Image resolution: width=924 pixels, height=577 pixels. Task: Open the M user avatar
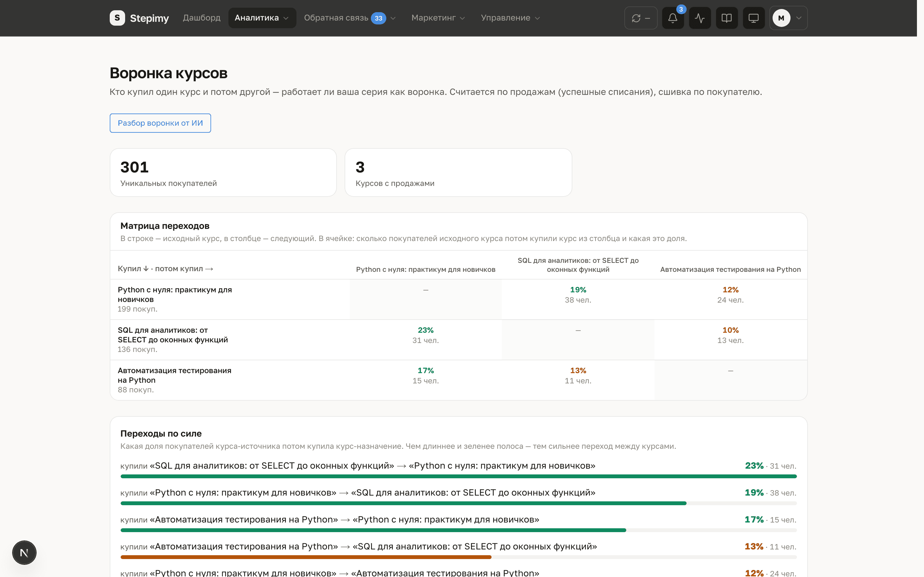click(x=781, y=18)
